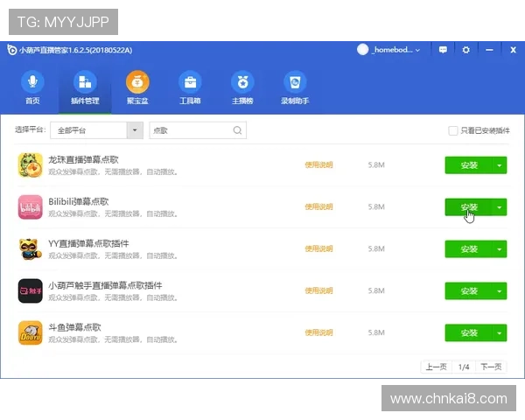Install 小葫芦触手直播弹幕点歌插件

click(469, 290)
